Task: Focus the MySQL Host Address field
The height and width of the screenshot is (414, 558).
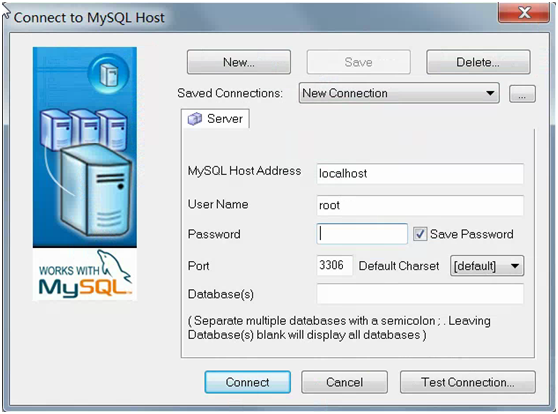Action: point(420,174)
